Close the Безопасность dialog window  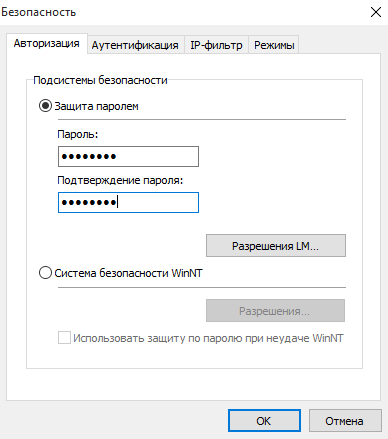[x=376, y=12]
